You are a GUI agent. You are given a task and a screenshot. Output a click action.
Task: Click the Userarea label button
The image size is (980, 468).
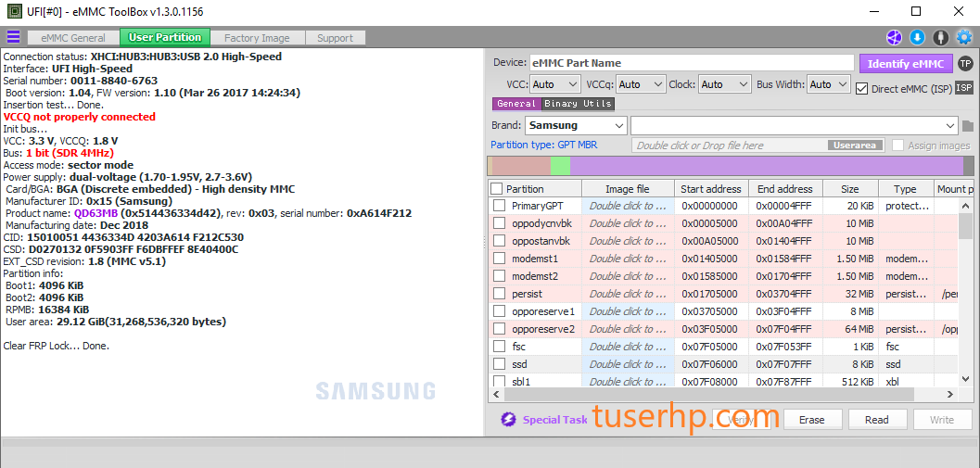[x=856, y=145]
